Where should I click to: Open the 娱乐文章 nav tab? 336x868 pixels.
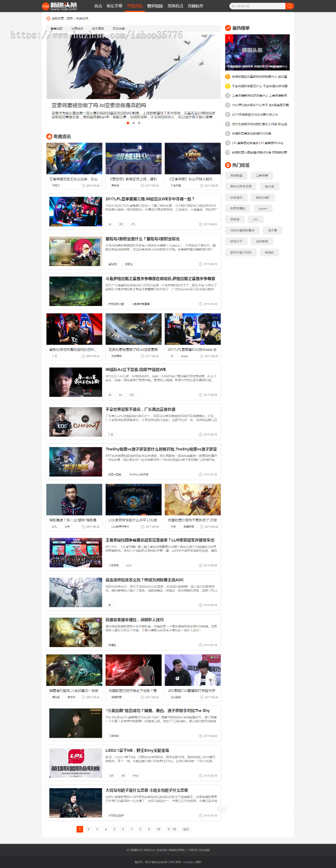click(x=114, y=6)
